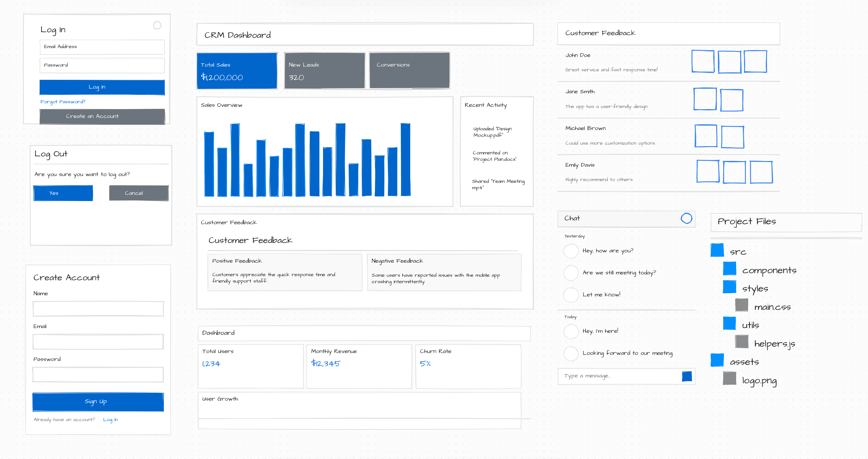Click the circle icon in Log In card
868x459 pixels.
[x=157, y=25]
